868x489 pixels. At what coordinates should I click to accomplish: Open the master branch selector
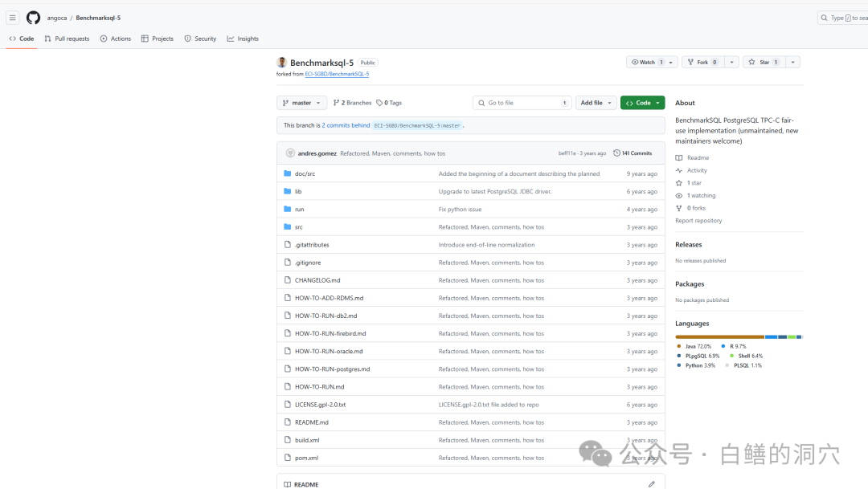(301, 103)
